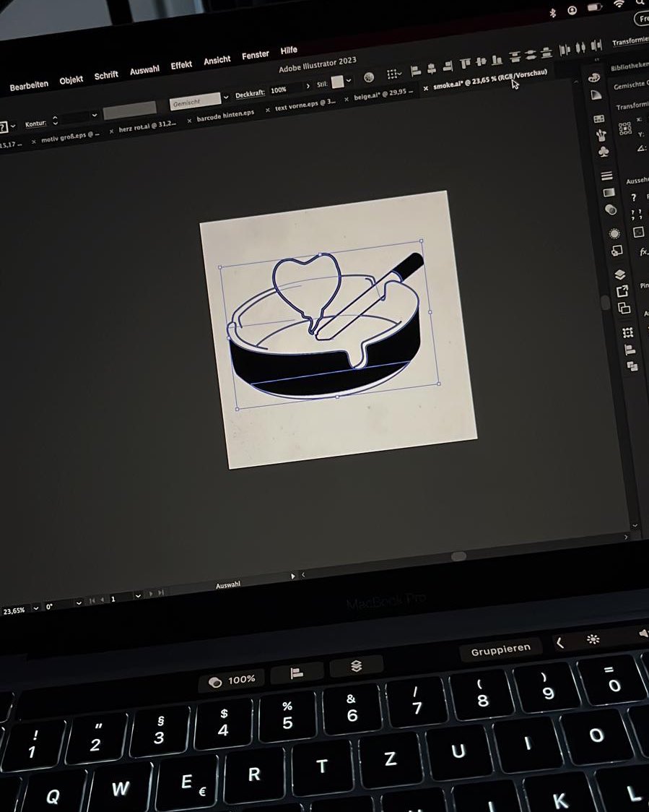Open the Fenster menu

point(256,55)
